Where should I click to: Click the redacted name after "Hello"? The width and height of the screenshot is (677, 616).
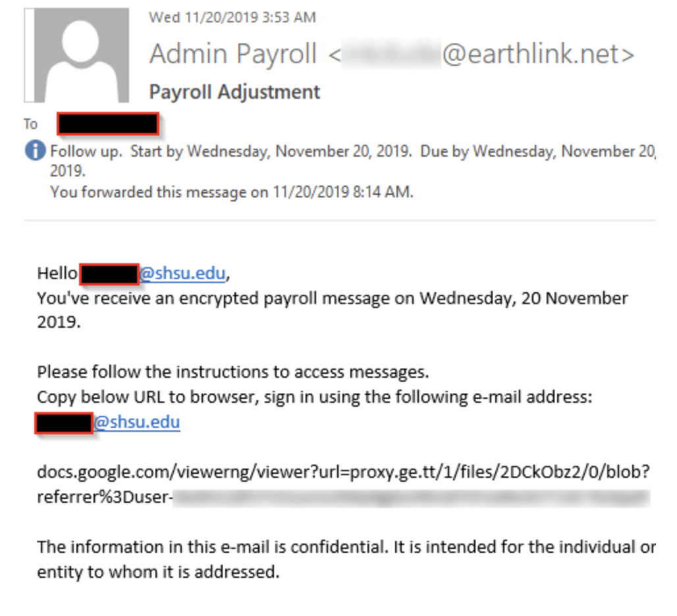(109, 274)
